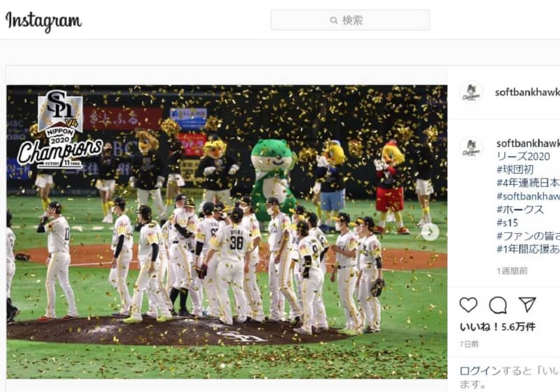Like the post with the heart icon

point(468,305)
